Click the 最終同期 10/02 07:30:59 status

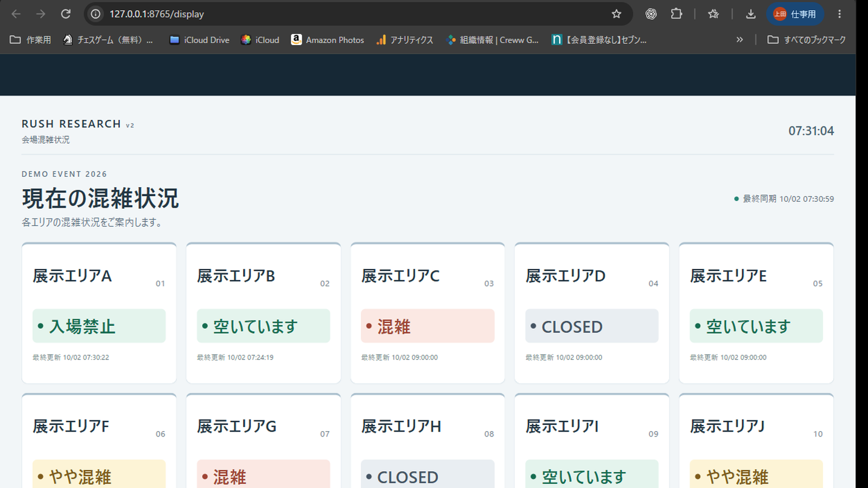tap(784, 199)
